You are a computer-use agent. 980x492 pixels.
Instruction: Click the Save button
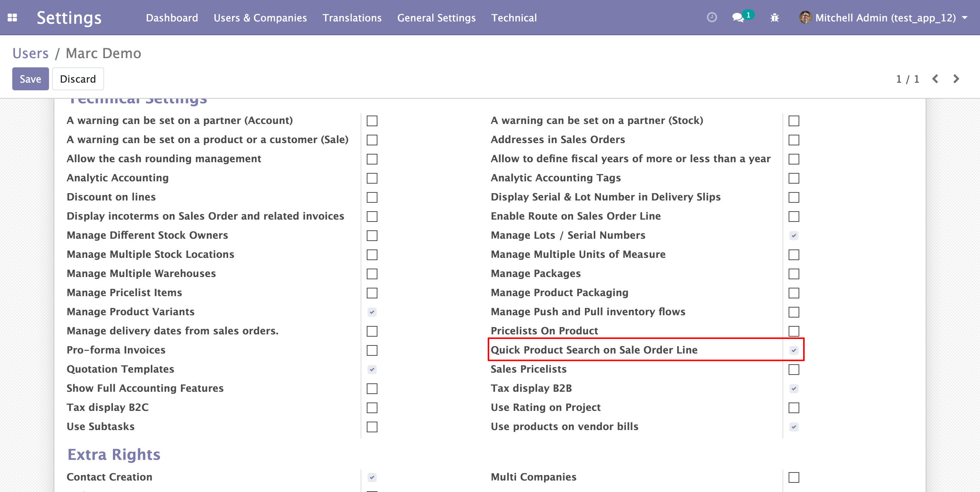click(x=30, y=79)
